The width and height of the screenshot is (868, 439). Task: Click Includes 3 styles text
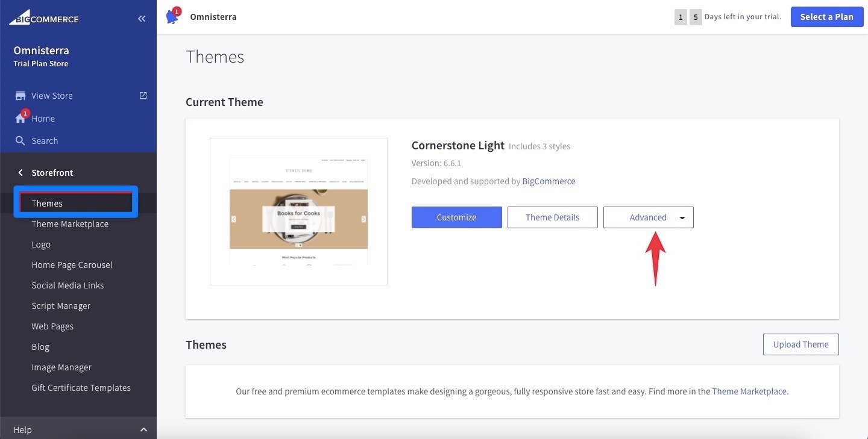(539, 146)
